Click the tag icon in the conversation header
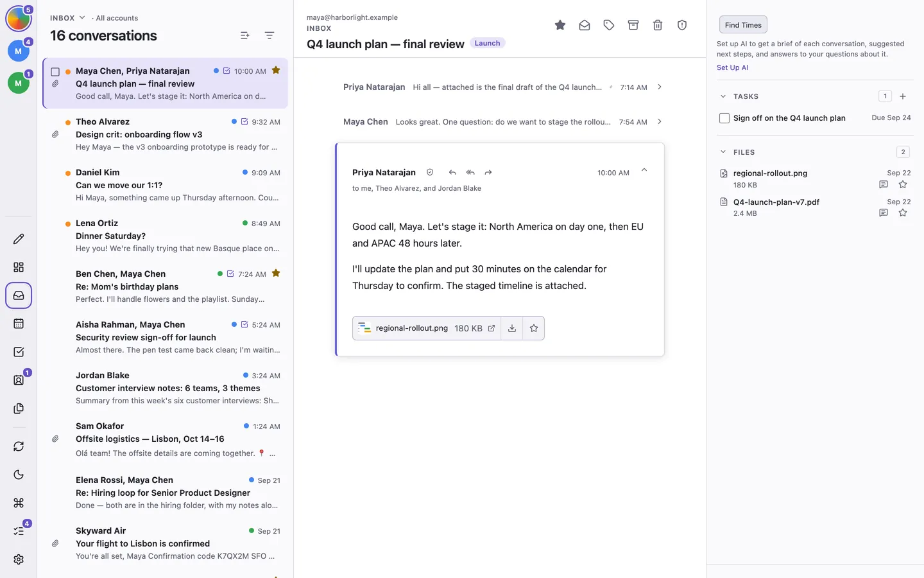The height and width of the screenshot is (578, 924). click(x=609, y=25)
